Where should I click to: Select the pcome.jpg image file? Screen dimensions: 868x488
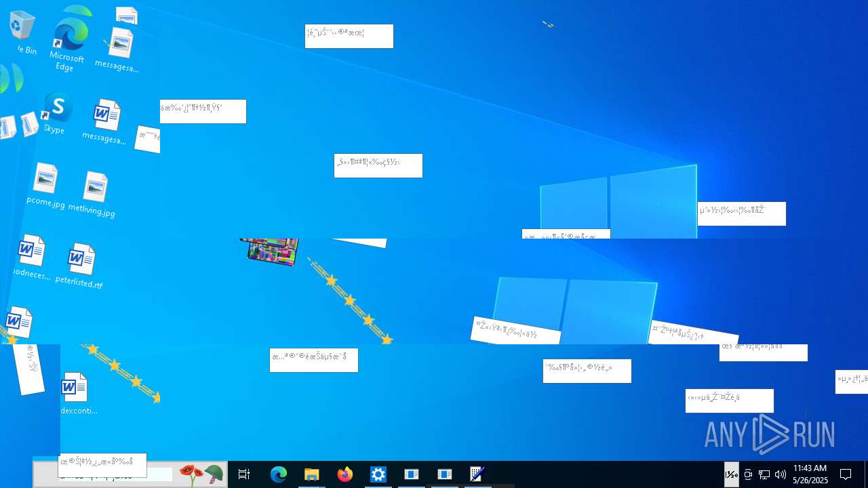coord(45,186)
